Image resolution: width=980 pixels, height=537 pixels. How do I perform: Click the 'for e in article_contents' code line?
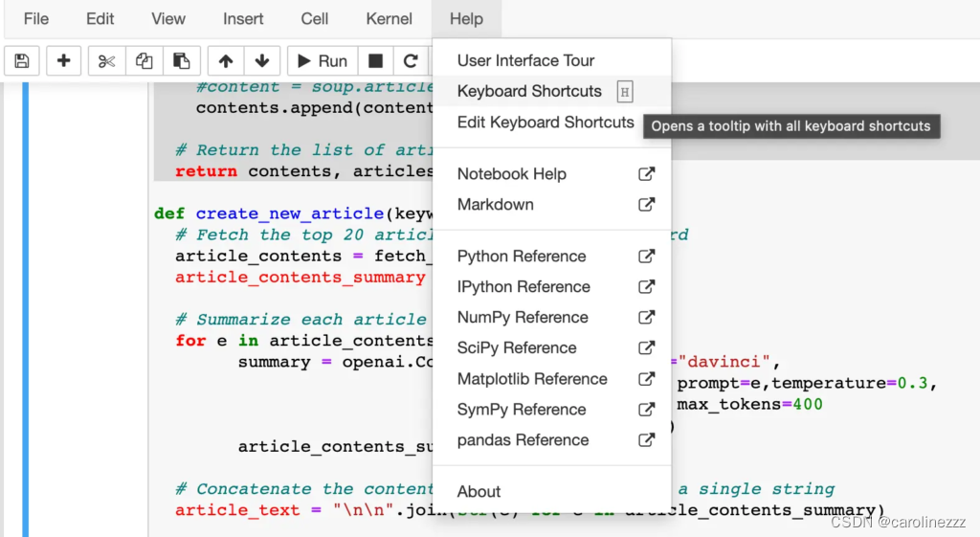pos(303,341)
